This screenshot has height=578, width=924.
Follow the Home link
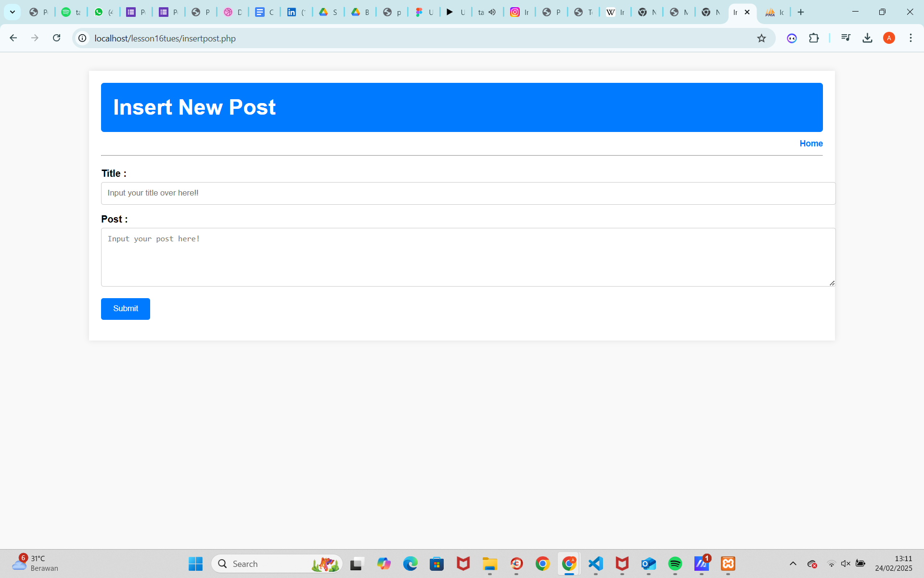pos(811,144)
